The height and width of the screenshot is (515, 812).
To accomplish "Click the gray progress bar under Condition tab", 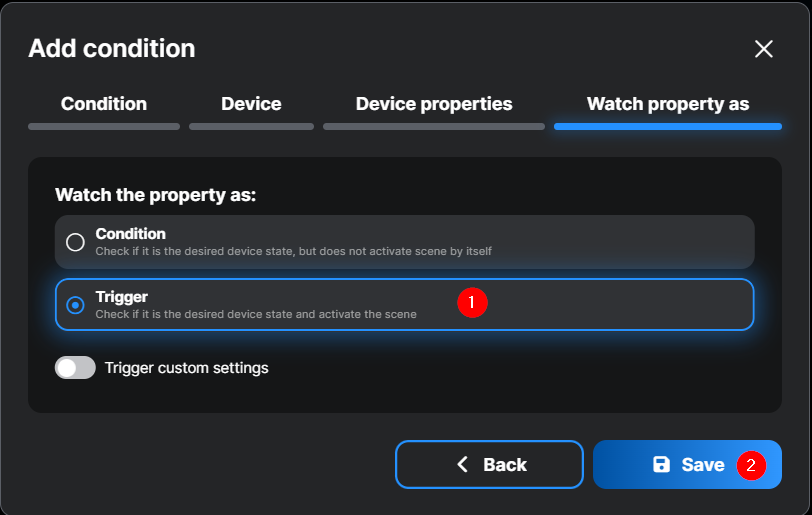I will click(104, 127).
